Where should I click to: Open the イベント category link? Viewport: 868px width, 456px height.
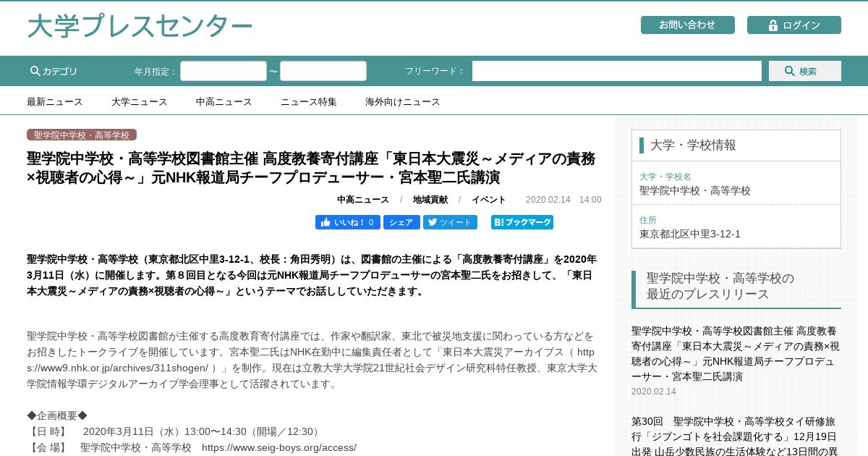[x=489, y=200]
